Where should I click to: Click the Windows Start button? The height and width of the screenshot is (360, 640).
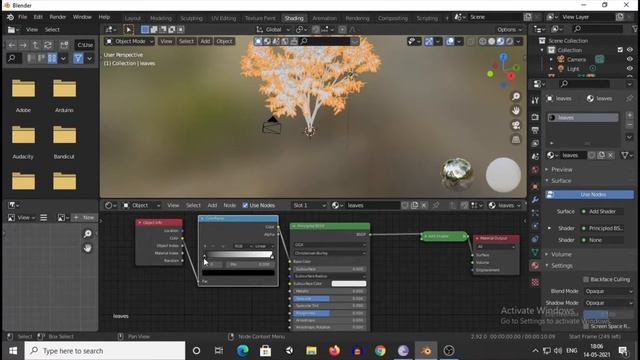pos(13,351)
